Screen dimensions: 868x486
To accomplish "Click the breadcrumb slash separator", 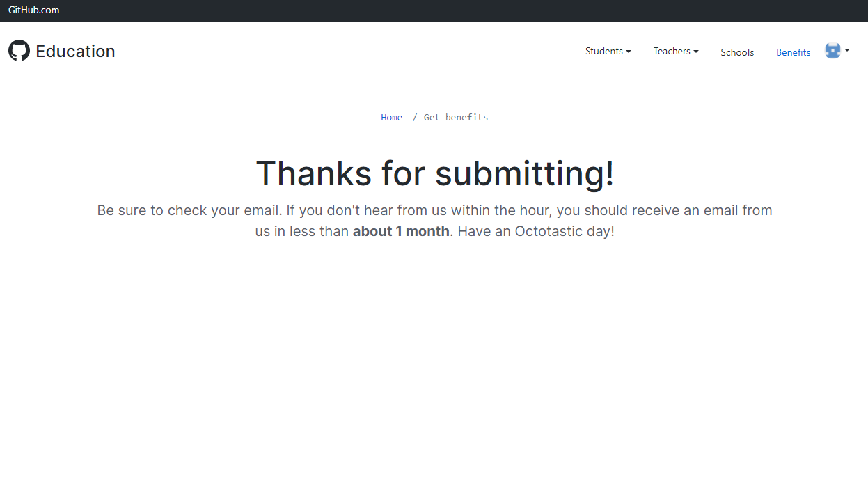I will coord(415,117).
